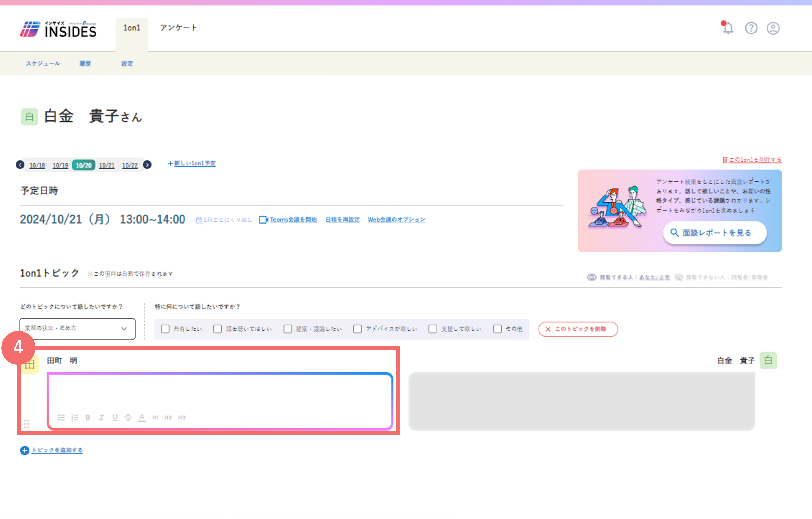The width and height of the screenshot is (812, 519).
Task: Click +新しい1on1予定 link
Action: [x=192, y=163]
